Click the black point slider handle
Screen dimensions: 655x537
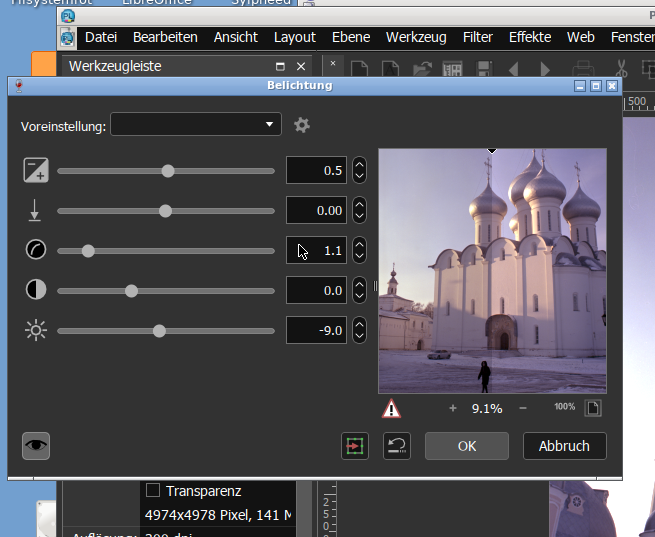[165, 211]
